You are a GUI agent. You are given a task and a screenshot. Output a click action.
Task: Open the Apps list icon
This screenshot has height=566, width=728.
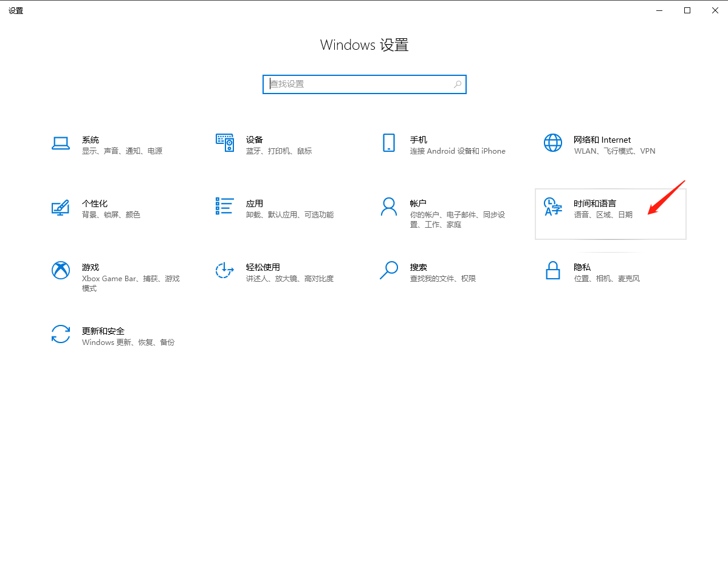click(225, 206)
